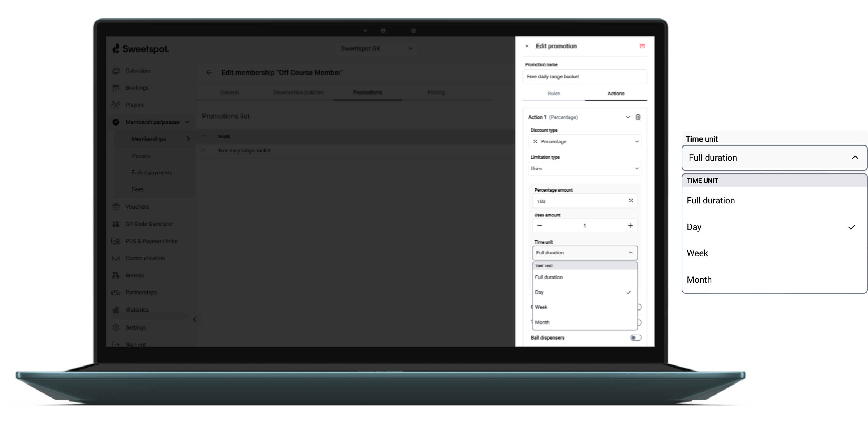Select Full duration option in the enlarged callout list
The height and width of the screenshot is (426, 868).
pos(774,200)
